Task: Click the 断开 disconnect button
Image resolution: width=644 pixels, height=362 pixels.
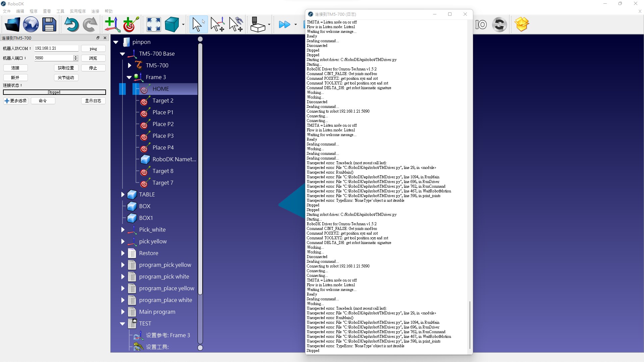Action: coord(15,78)
